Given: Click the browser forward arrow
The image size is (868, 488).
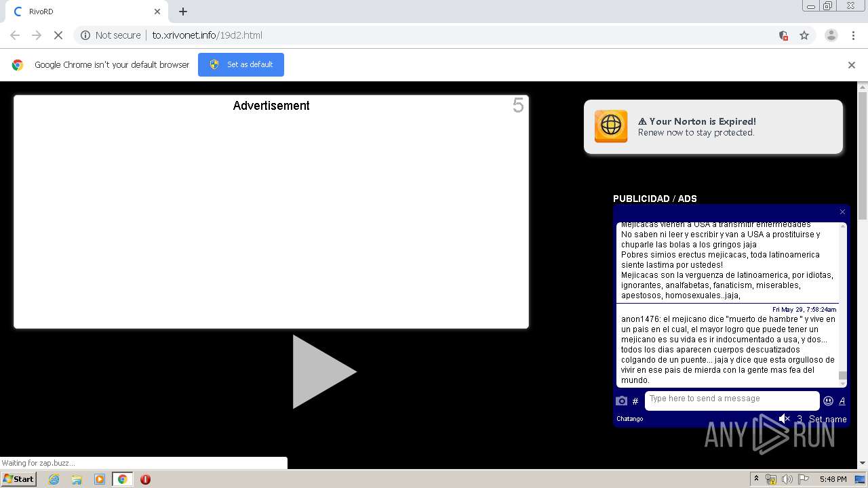Looking at the screenshot, I should click(37, 35).
